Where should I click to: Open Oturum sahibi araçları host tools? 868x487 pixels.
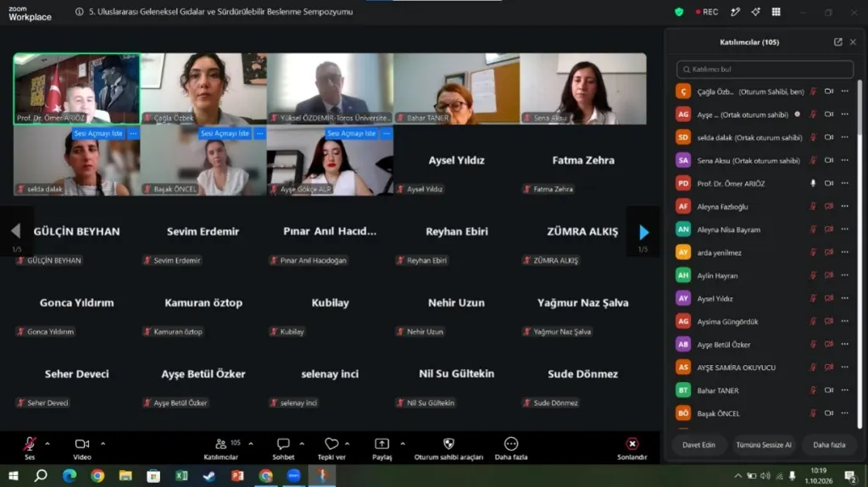point(448,448)
